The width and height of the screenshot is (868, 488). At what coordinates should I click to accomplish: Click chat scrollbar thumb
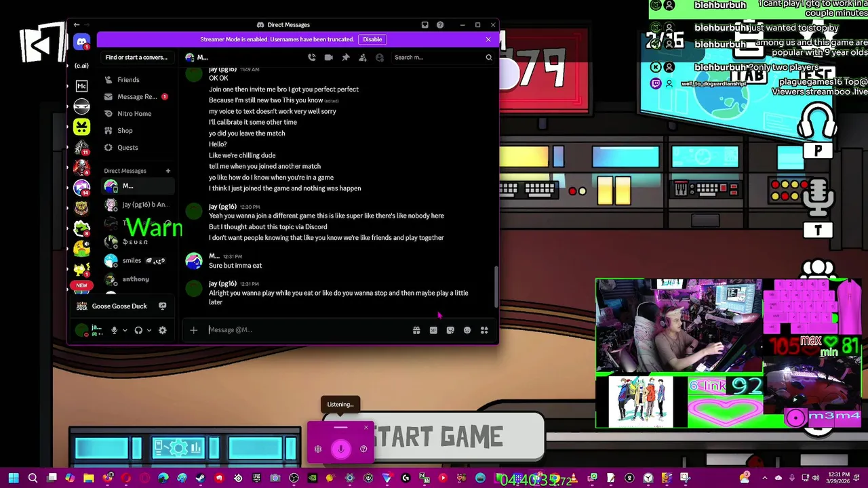coord(496,286)
